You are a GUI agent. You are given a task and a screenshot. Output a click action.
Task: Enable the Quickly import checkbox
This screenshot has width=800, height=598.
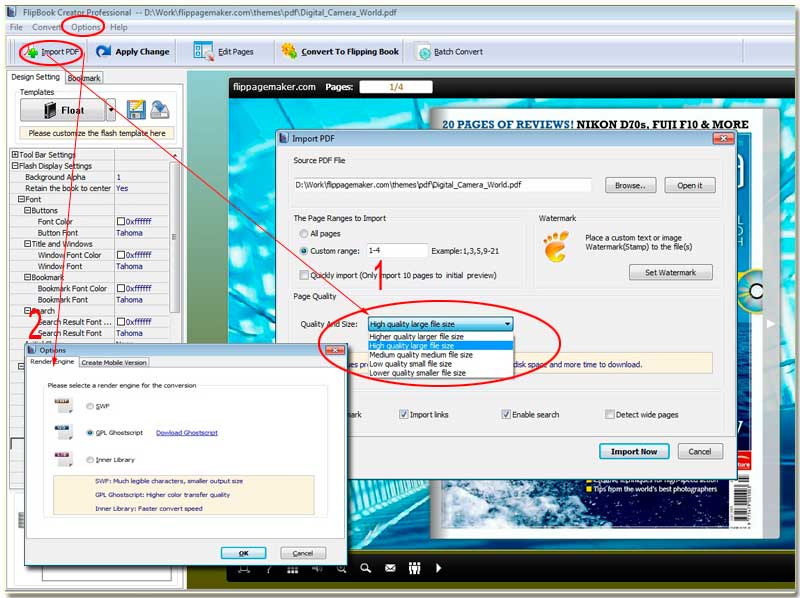[x=305, y=275]
